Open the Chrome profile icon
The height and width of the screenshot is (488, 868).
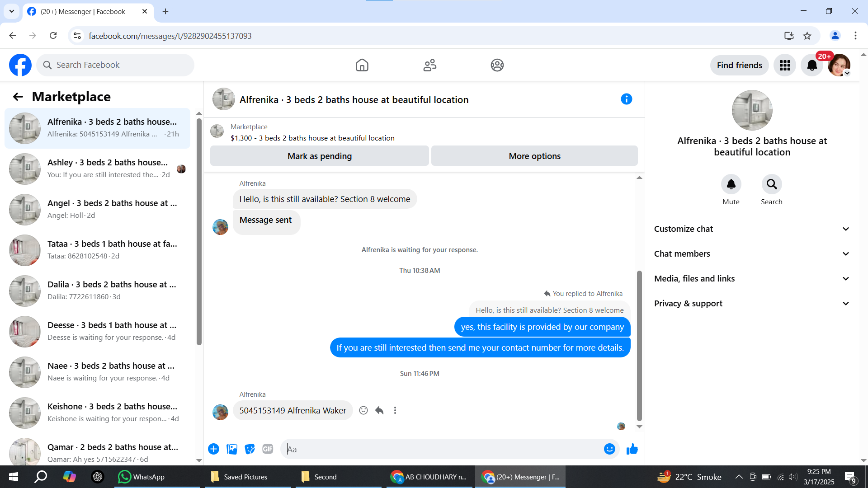[835, 36]
